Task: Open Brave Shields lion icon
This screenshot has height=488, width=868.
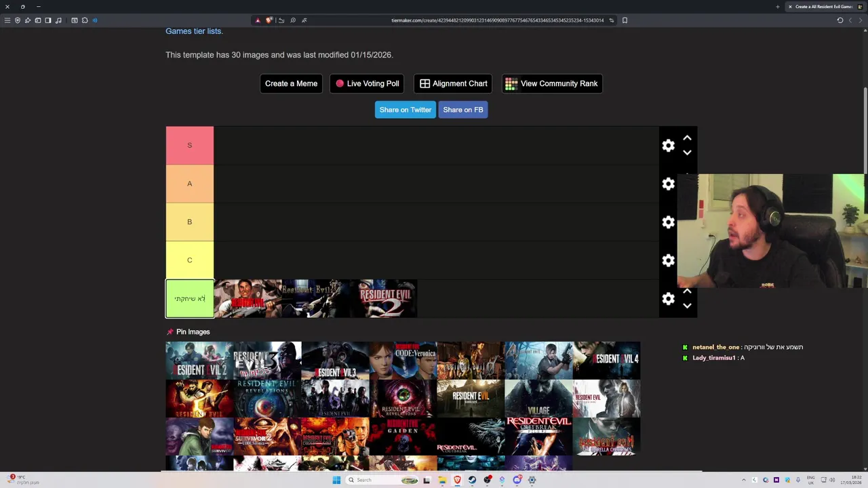Action: point(269,20)
